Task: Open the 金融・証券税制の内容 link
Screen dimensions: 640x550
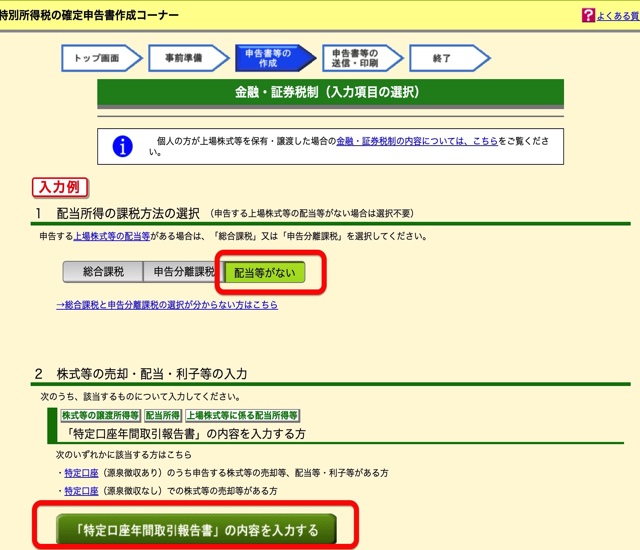Action: click(x=416, y=141)
